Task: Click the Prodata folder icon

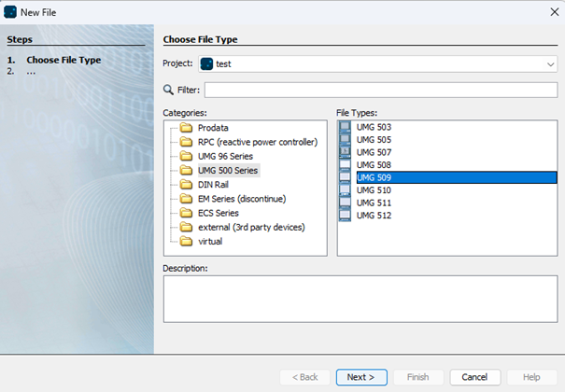Action: pyautogui.click(x=186, y=128)
